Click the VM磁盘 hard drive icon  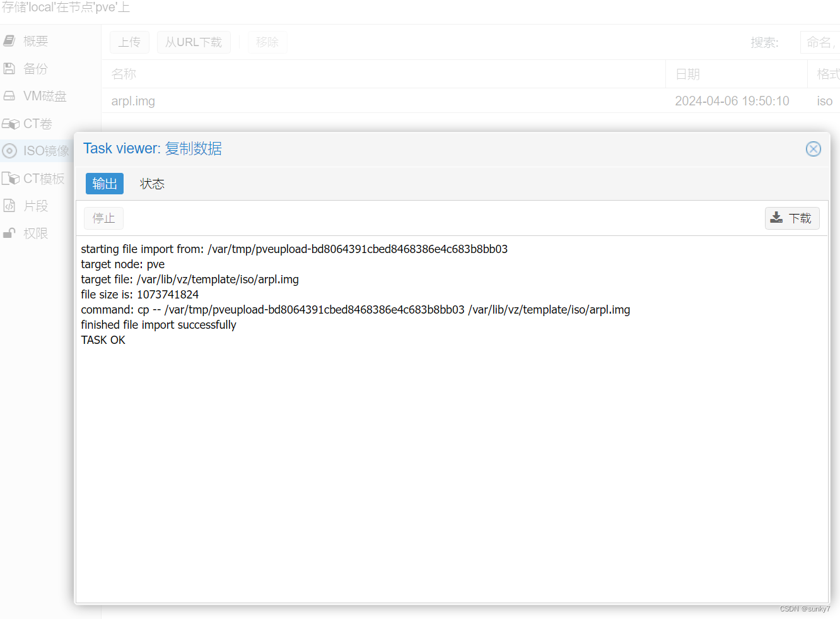point(9,96)
